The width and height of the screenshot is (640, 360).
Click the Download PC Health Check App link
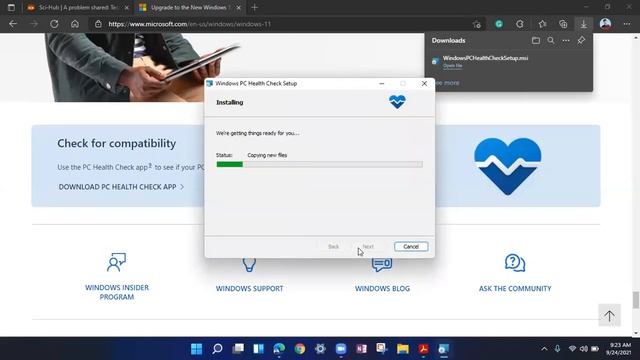[x=121, y=187]
